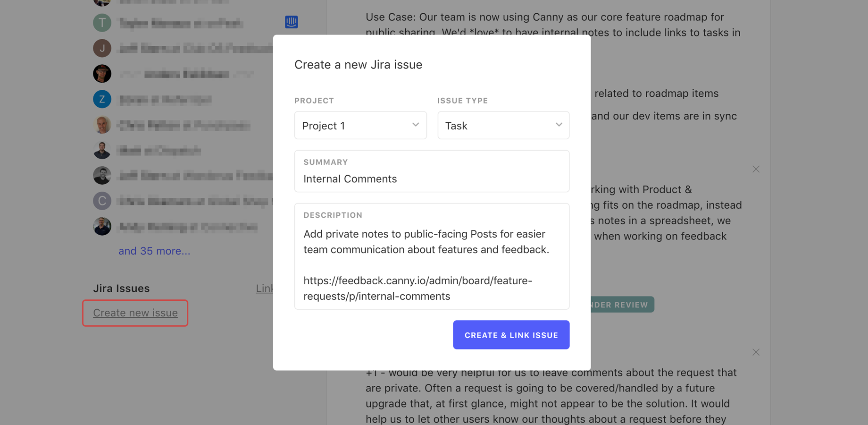This screenshot has height=425, width=868.
Task: Click the blue Z voter avatar
Action: point(102,99)
